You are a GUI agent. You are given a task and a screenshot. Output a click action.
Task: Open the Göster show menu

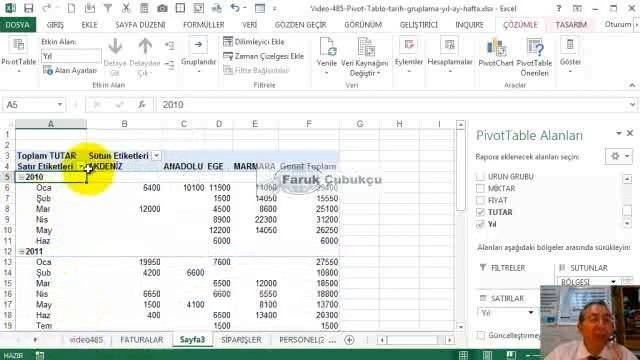570,55
